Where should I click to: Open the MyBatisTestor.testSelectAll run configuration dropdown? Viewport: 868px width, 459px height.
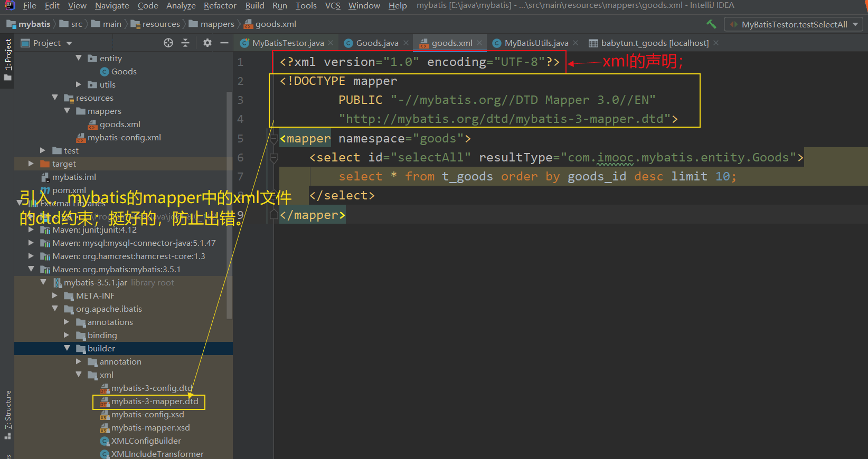tap(794, 24)
